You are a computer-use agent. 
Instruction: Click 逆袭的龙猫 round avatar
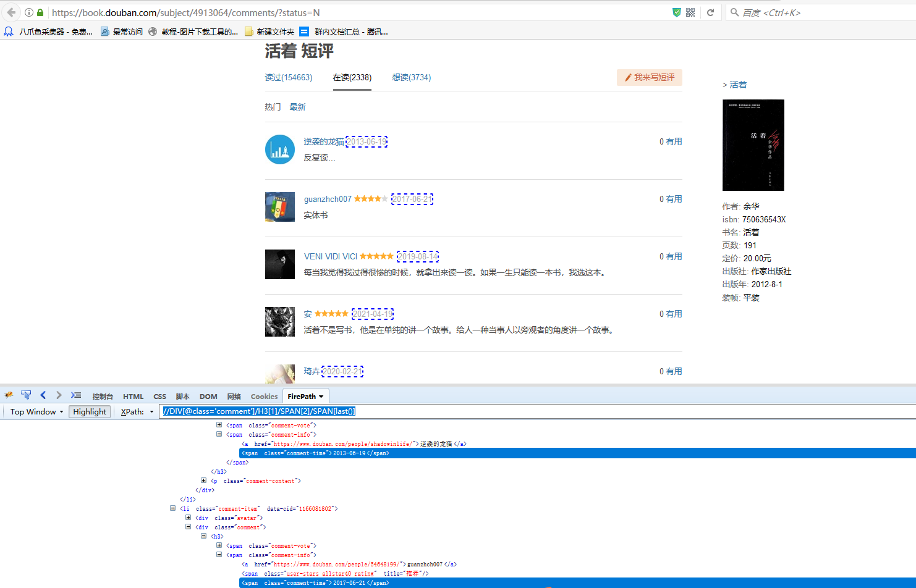click(x=280, y=149)
